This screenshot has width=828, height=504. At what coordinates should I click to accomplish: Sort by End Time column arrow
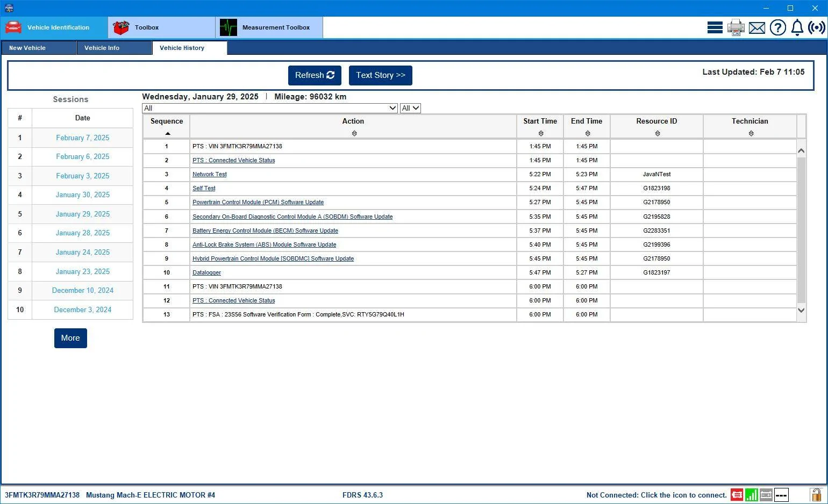pyautogui.click(x=588, y=133)
